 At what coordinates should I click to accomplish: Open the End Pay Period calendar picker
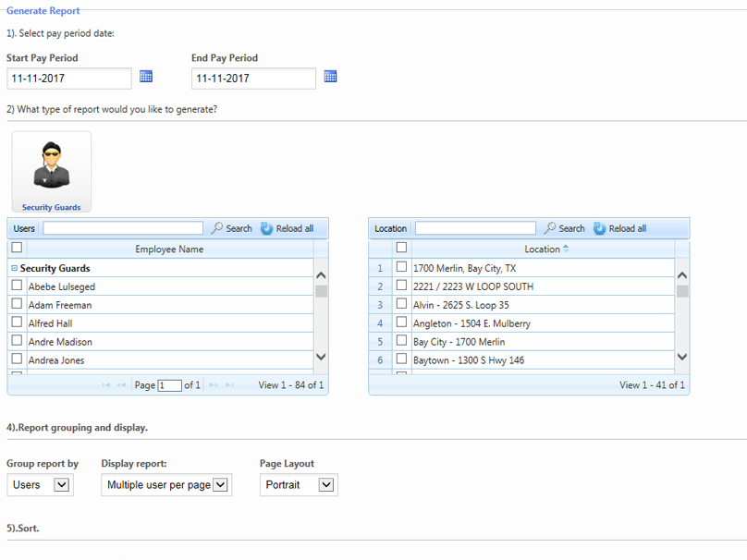pyautogui.click(x=331, y=77)
